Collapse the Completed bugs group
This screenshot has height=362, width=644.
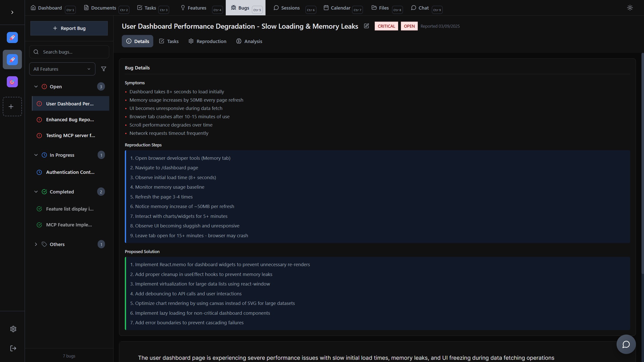point(36,192)
